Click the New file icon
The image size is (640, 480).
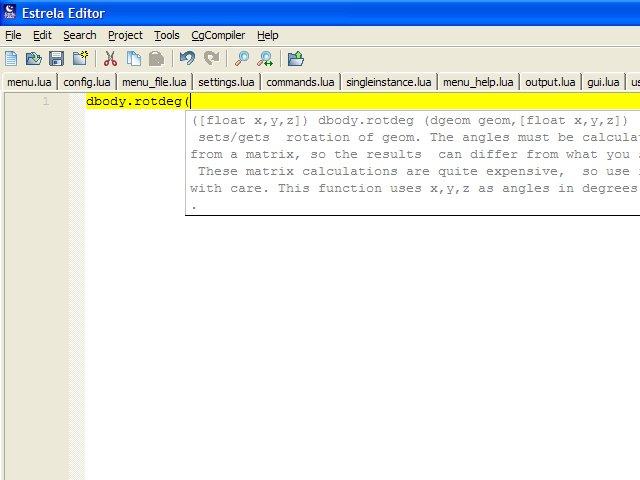tap(11, 59)
